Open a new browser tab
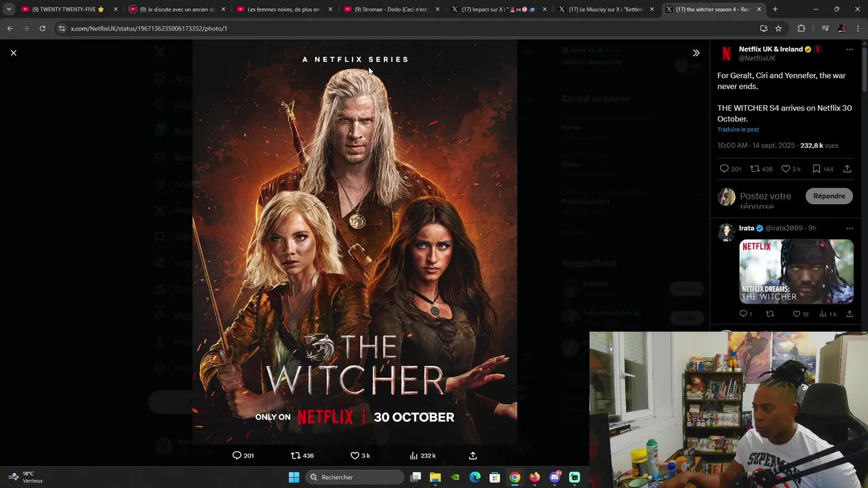Viewport: 868px width, 488px height. (x=775, y=9)
